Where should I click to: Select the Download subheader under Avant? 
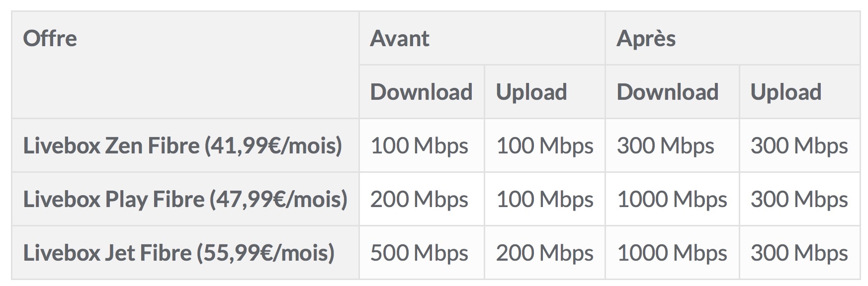pos(421,92)
